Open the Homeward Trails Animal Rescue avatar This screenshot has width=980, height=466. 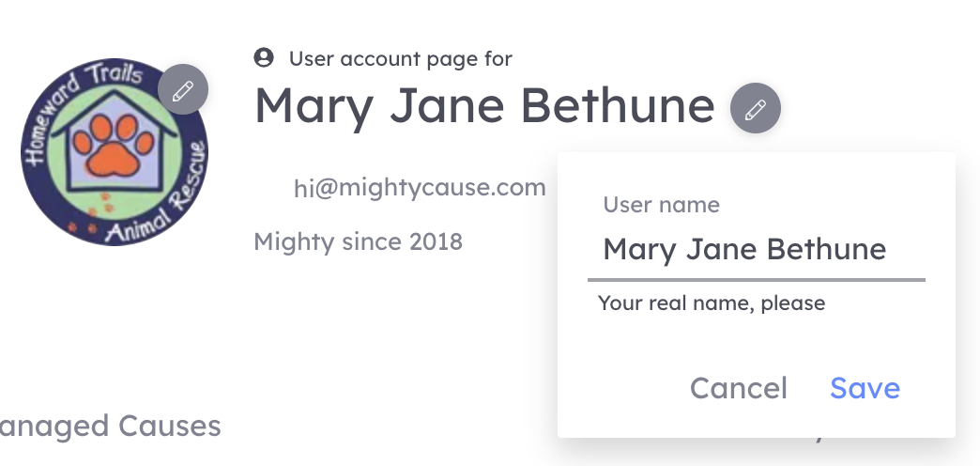[114, 152]
